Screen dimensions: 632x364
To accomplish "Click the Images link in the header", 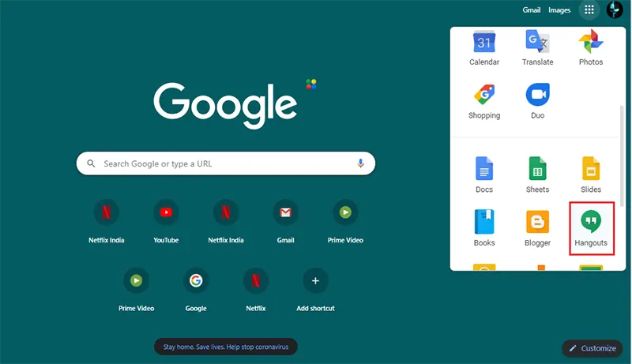I will click(x=559, y=10).
